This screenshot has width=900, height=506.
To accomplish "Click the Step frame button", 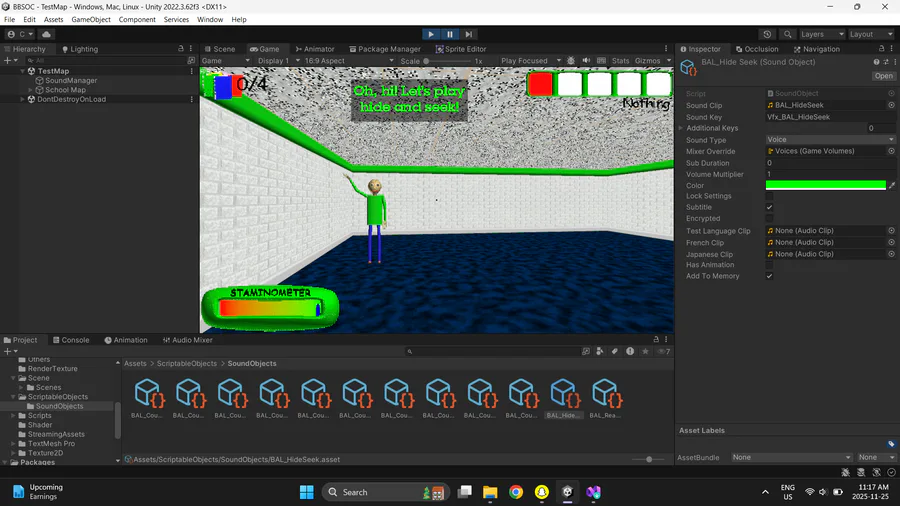I will [468, 34].
